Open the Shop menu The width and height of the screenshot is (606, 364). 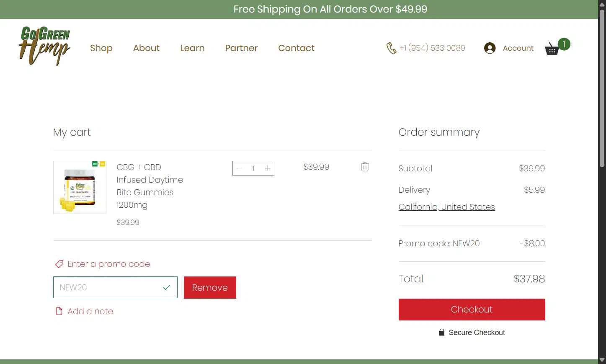click(101, 48)
